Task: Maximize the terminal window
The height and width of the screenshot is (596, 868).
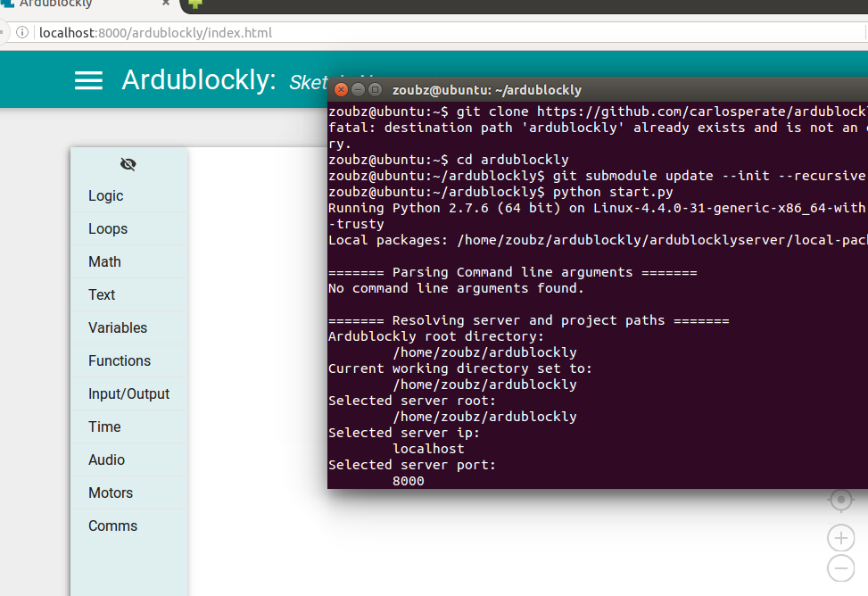Action: click(376, 90)
